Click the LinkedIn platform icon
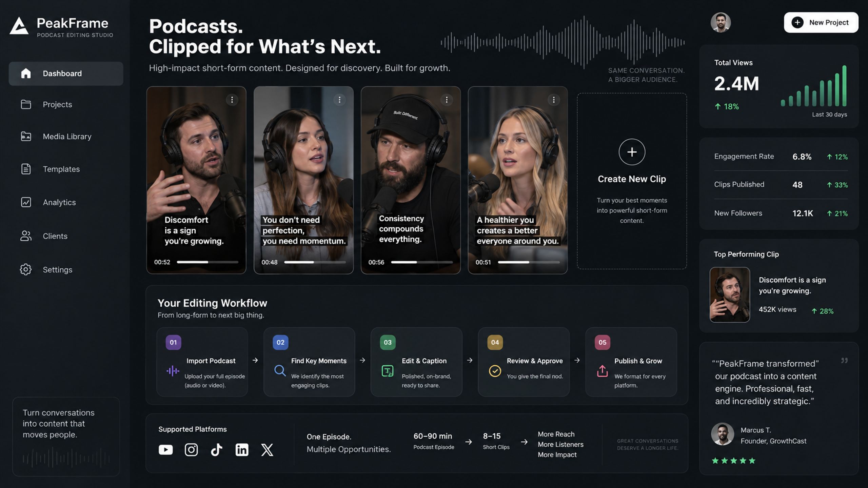868x488 pixels. pos(242,450)
